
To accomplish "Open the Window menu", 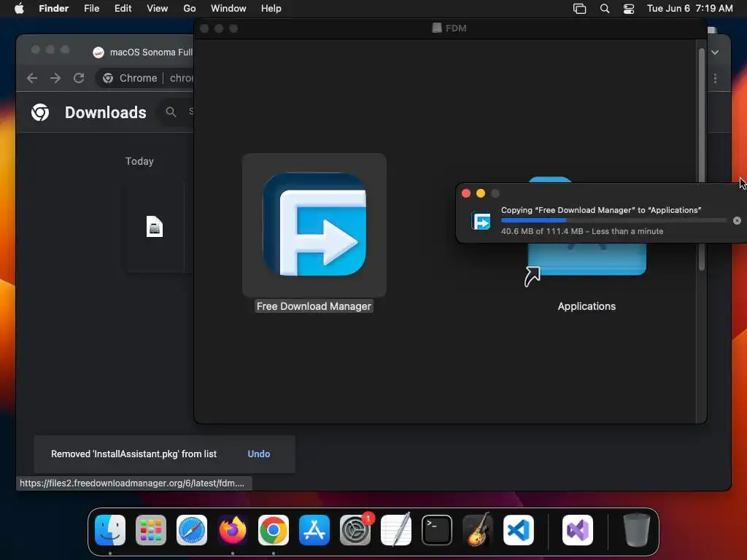I will [228, 9].
